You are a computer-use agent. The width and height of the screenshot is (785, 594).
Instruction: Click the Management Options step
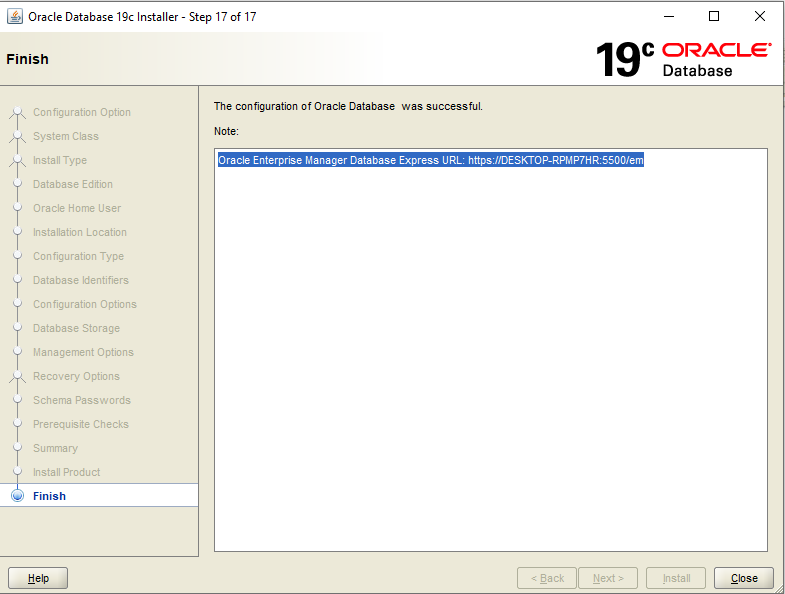coord(83,352)
